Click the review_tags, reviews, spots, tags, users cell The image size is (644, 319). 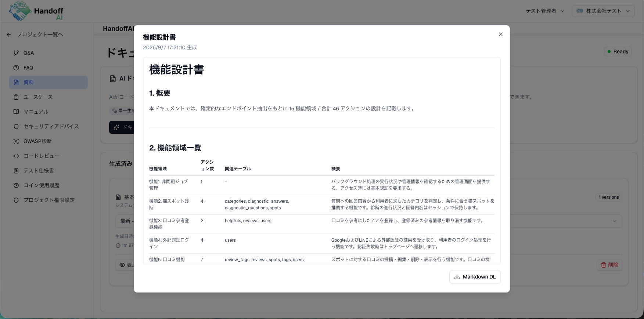264,260
